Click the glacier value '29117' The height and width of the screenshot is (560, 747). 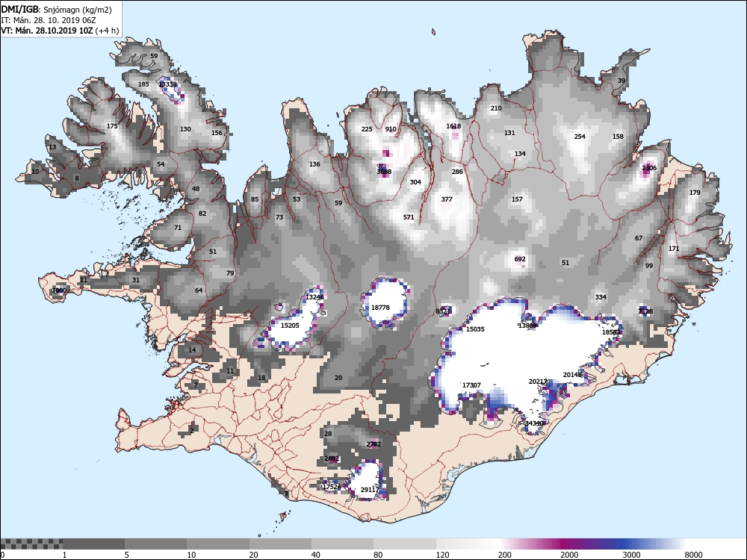tap(370, 490)
